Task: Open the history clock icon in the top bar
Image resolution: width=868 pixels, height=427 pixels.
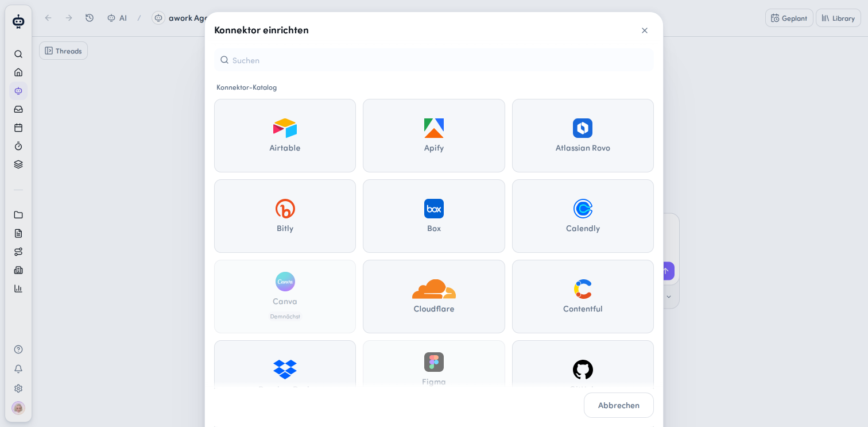Action: [x=90, y=18]
